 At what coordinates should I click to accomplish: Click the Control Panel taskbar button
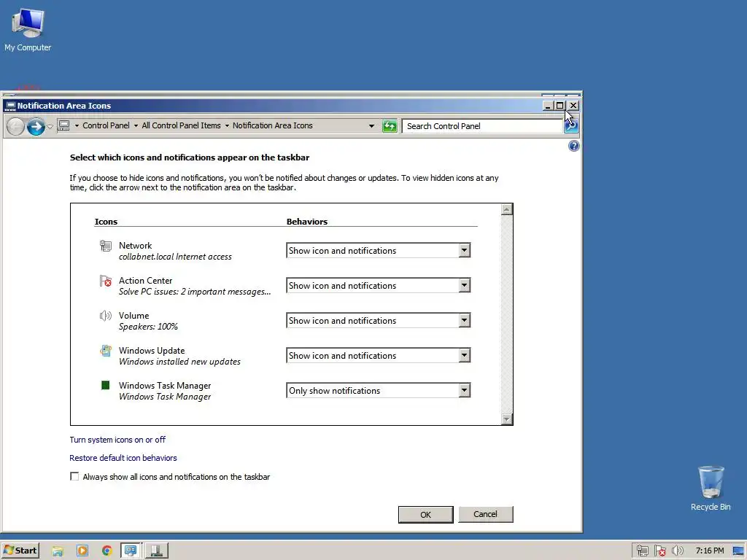click(x=131, y=551)
